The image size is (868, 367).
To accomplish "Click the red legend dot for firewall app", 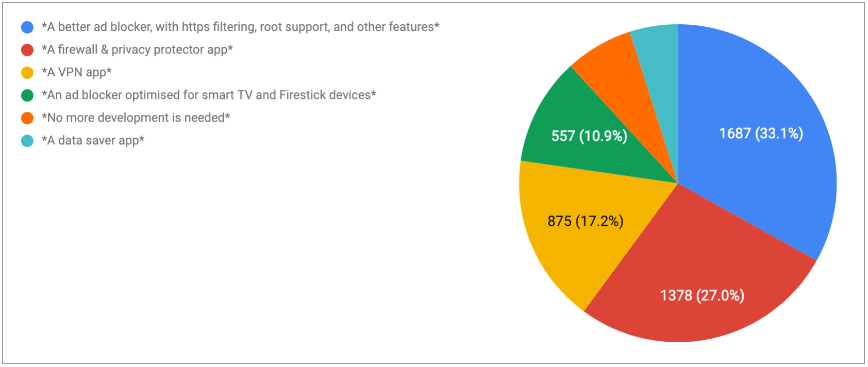I will click(x=27, y=50).
